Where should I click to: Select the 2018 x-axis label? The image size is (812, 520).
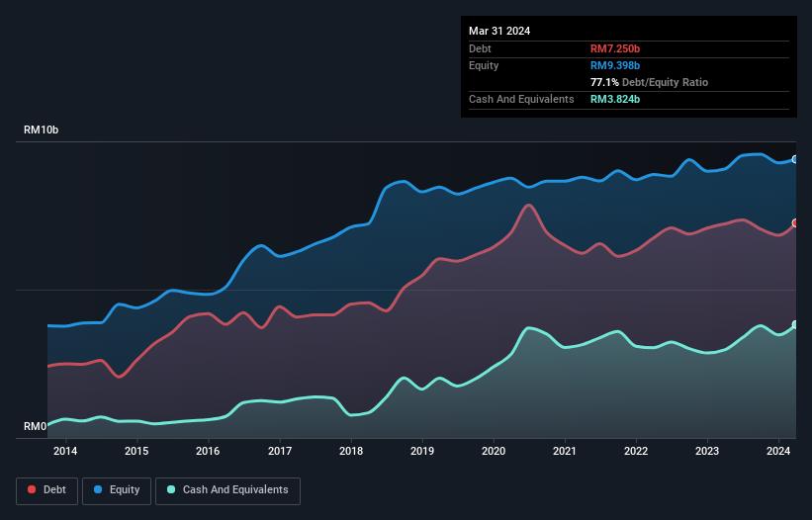pyautogui.click(x=351, y=451)
